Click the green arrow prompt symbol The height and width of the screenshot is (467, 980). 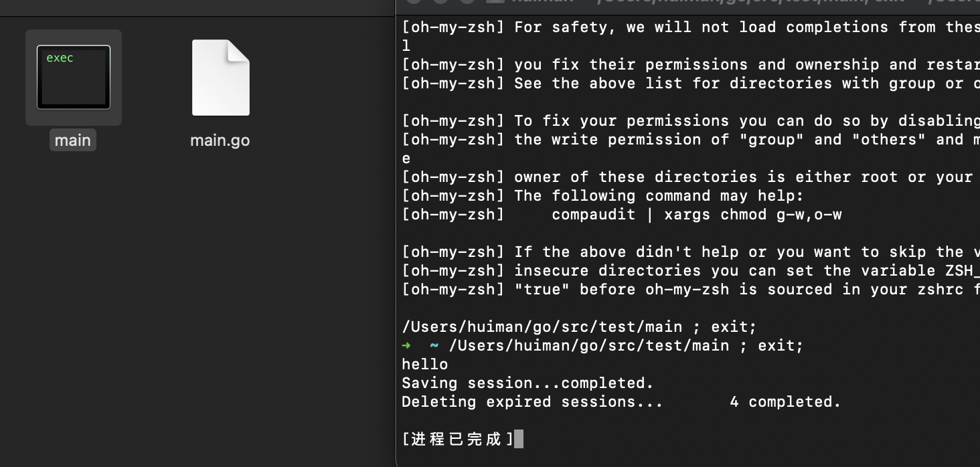click(406, 345)
